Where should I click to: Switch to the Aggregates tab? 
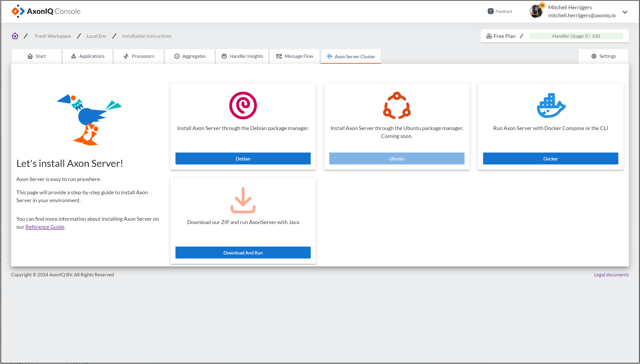pos(190,56)
